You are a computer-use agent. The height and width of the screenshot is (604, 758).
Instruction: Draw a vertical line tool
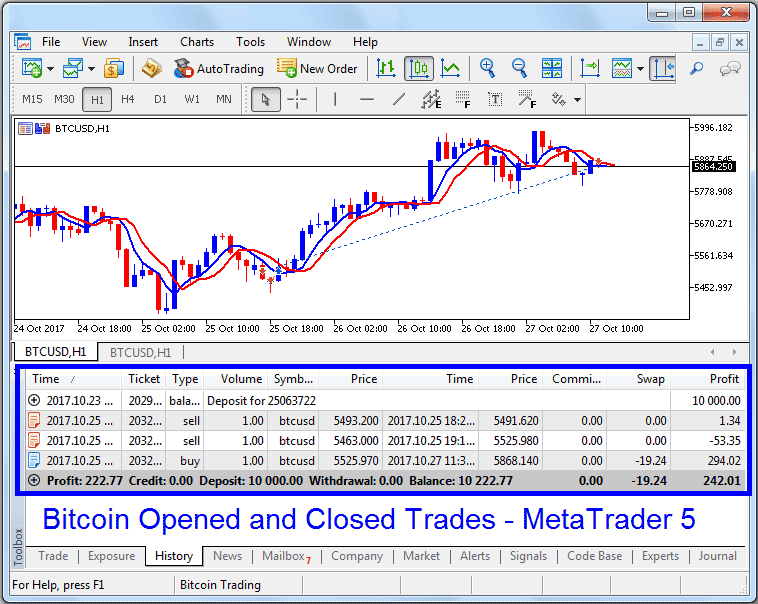(x=335, y=99)
